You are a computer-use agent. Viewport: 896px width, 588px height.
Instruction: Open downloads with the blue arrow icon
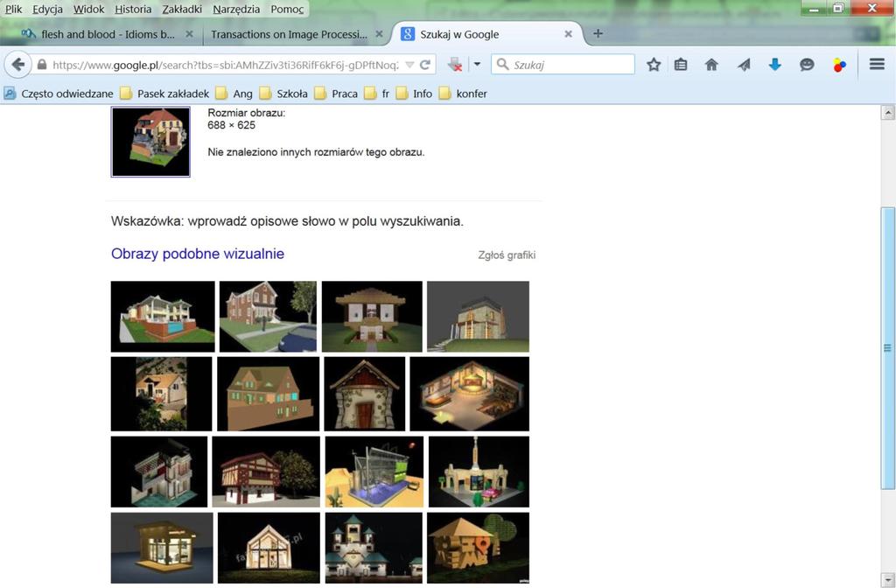[775, 65]
